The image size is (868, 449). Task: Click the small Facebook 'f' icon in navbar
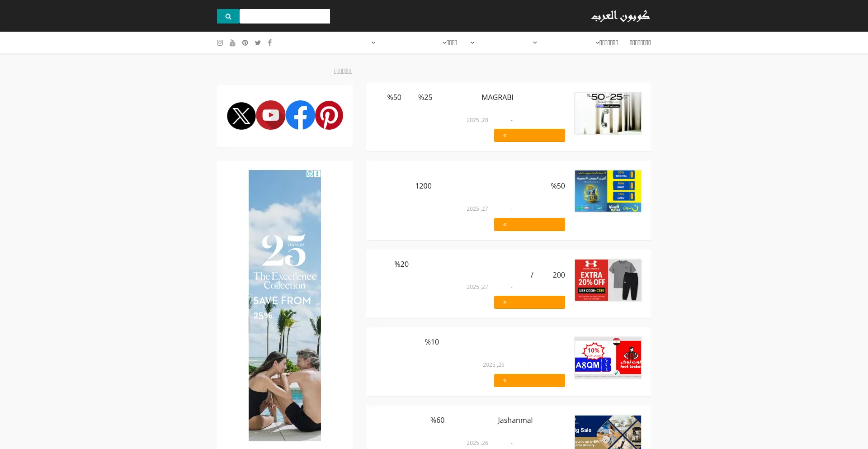tap(270, 43)
